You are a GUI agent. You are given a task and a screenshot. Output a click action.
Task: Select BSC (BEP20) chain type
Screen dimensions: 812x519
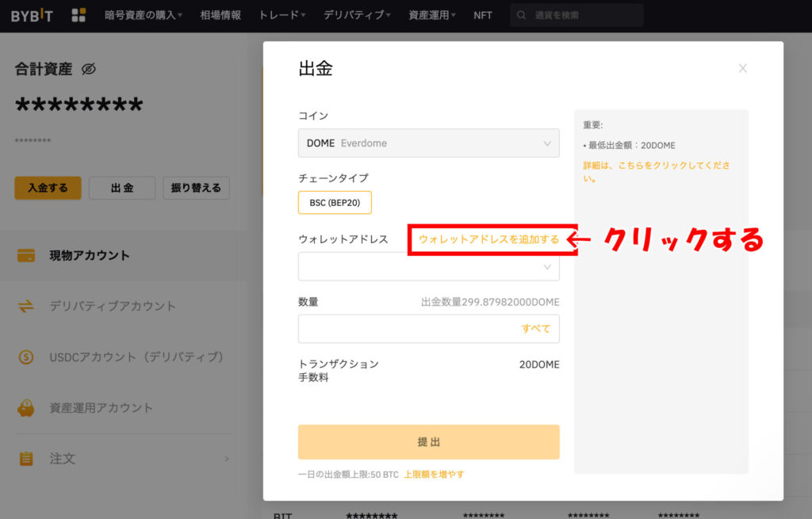[x=335, y=203]
